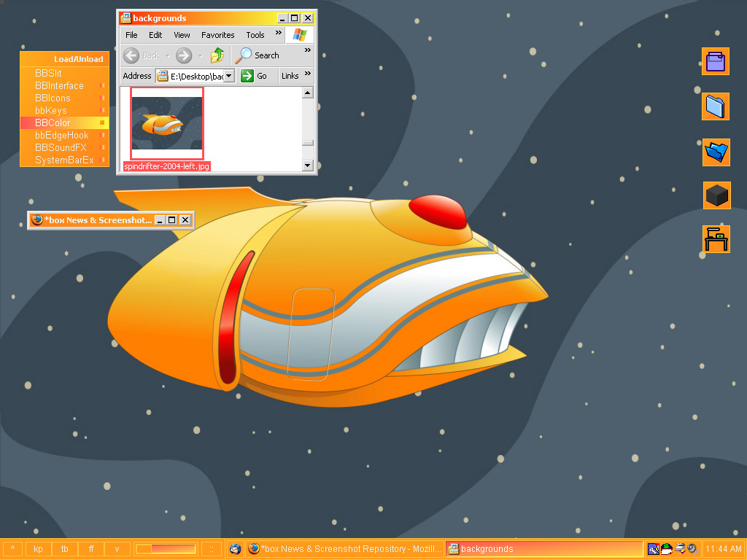
Task: Select the spaceship image thumbnail
Action: click(167, 123)
